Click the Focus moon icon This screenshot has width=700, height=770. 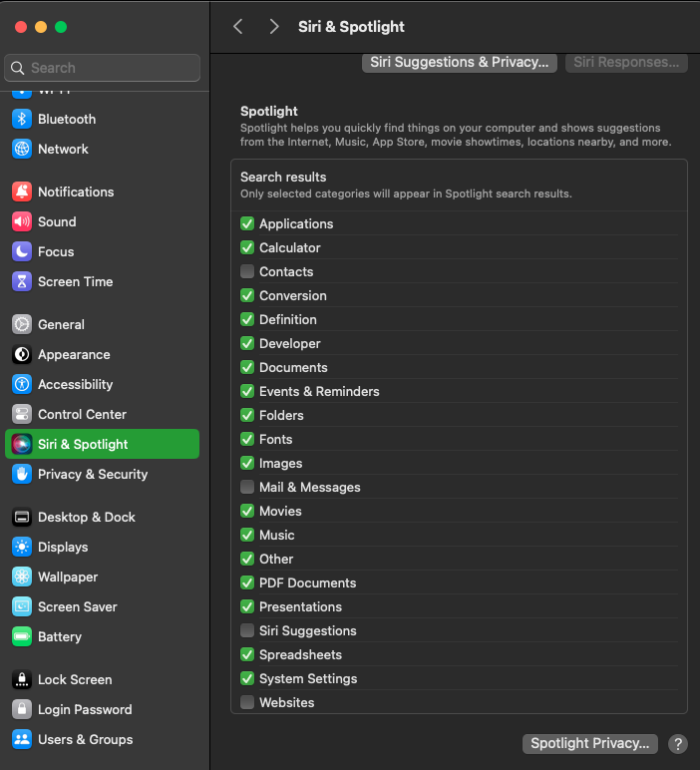(22, 251)
